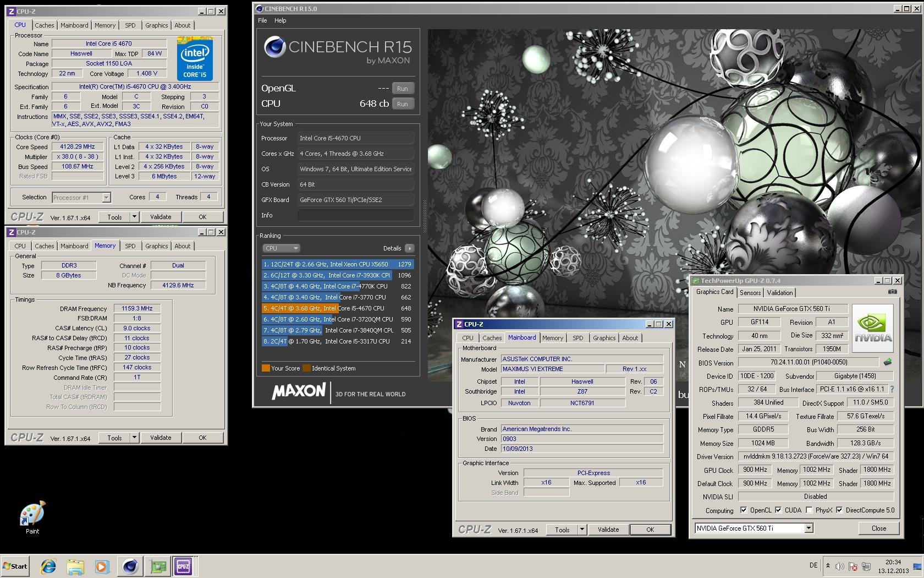Click the Cinebench Info input field
Image resolution: width=924 pixels, height=578 pixels.
pos(356,215)
